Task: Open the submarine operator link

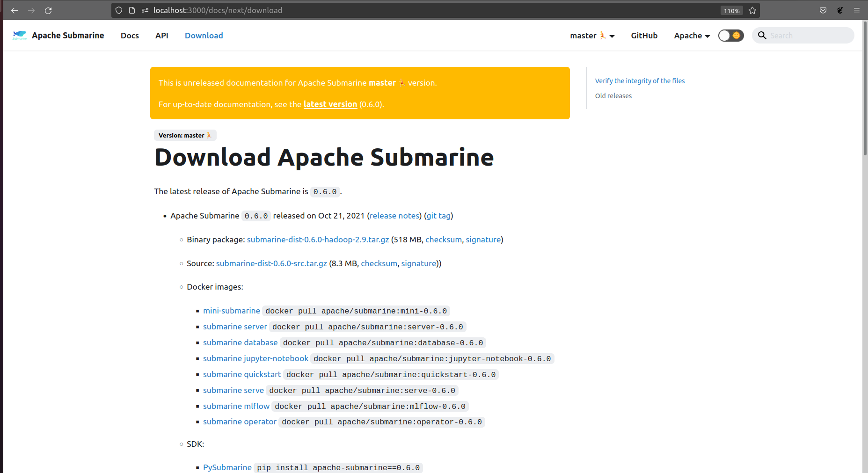Action: tap(240, 422)
